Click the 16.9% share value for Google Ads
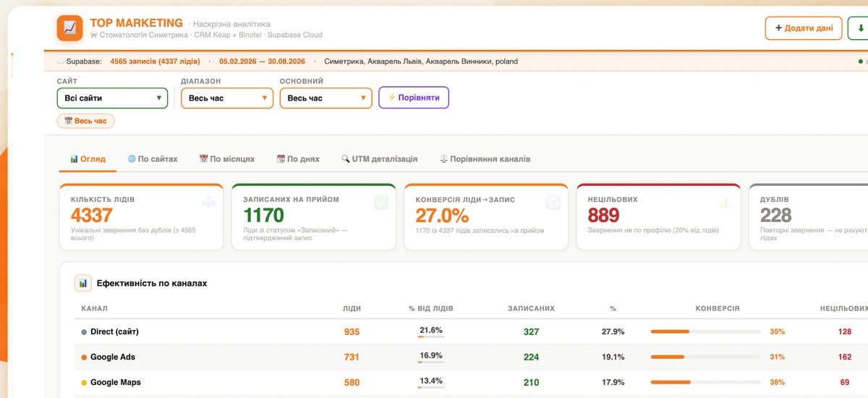Viewport: 868px width, 398px height. coord(431,355)
